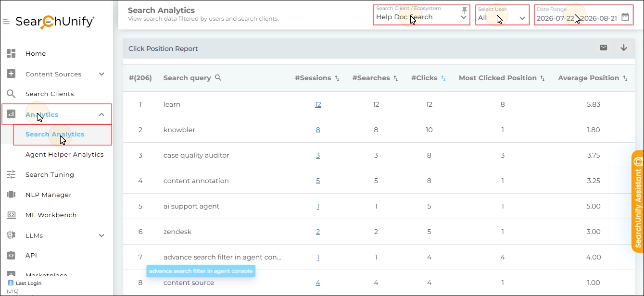The height and width of the screenshot is (296, 644).
Task: Open sessions link for ai support agent
Action: coord(318,206)
